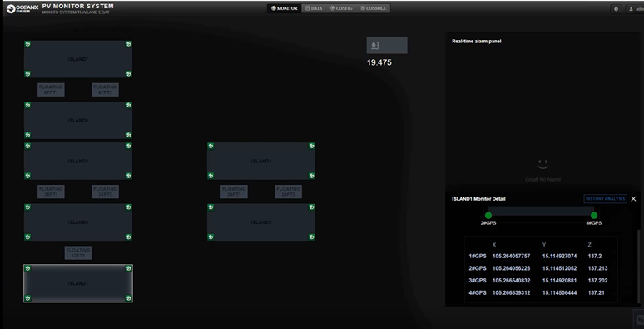Viewport: 644px width, 329px height.
Task: Click the info icon in the top bar
Action: [616, 8]
